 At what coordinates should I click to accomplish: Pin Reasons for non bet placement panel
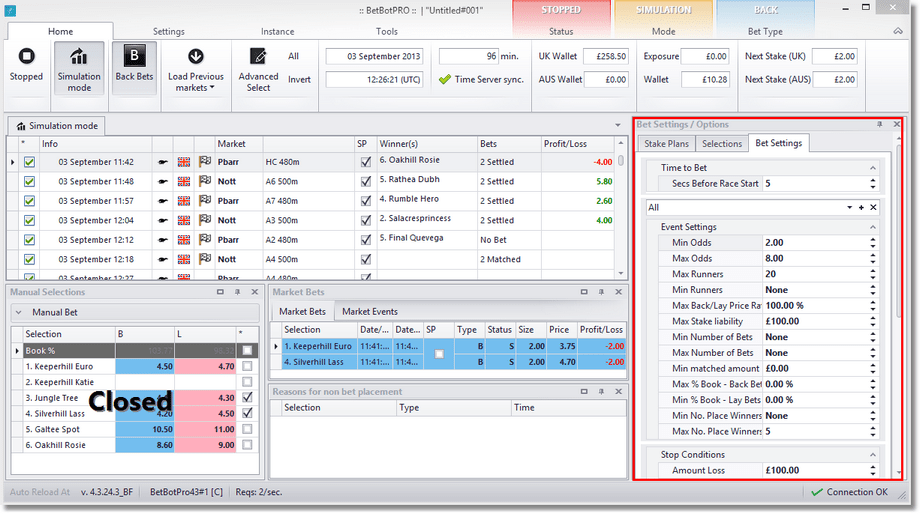(x=601, y=391)
